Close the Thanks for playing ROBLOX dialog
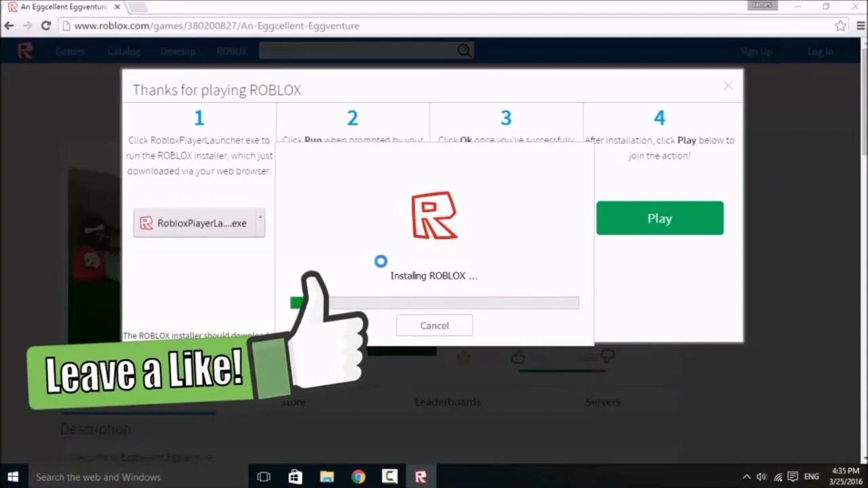 (x=728, y=86)
